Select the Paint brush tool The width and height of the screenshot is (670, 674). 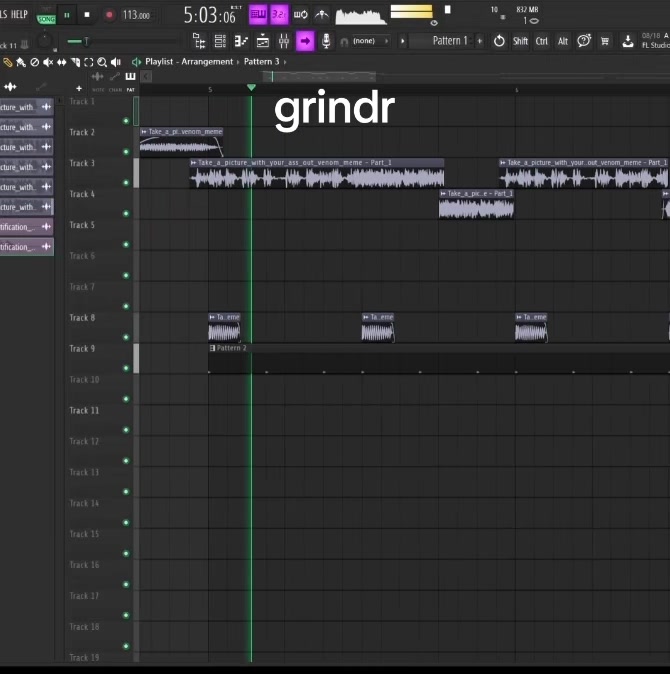click(21, 62)
